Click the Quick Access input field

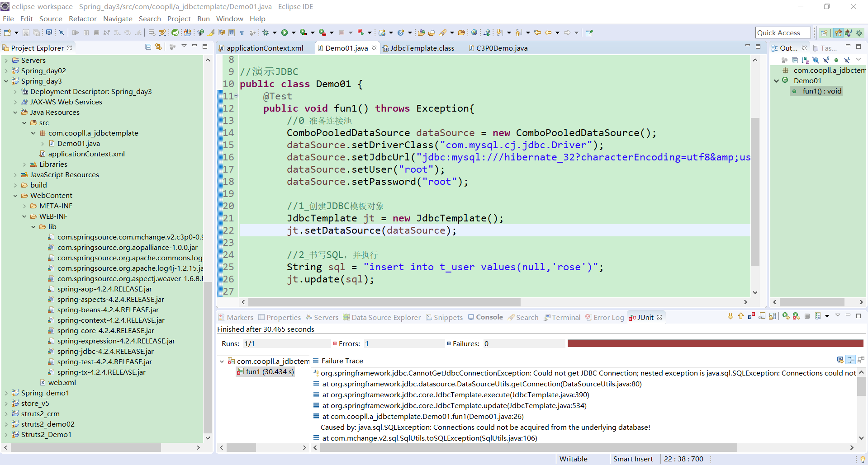(783, 33)
